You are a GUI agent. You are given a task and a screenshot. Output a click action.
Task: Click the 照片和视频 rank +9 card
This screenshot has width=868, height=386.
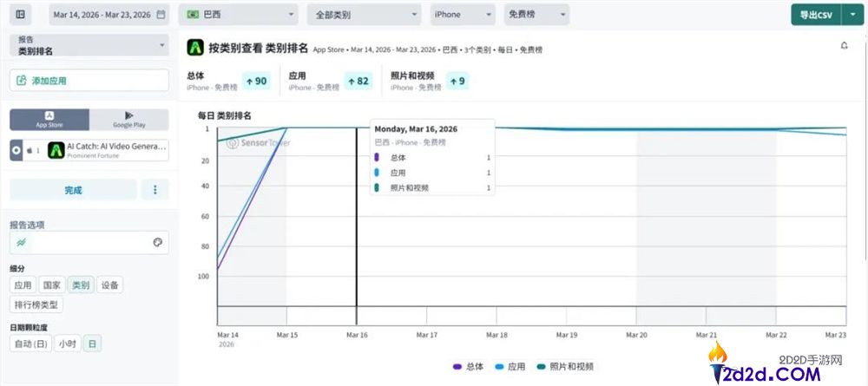pyautogui.click(x=430, y=82)
